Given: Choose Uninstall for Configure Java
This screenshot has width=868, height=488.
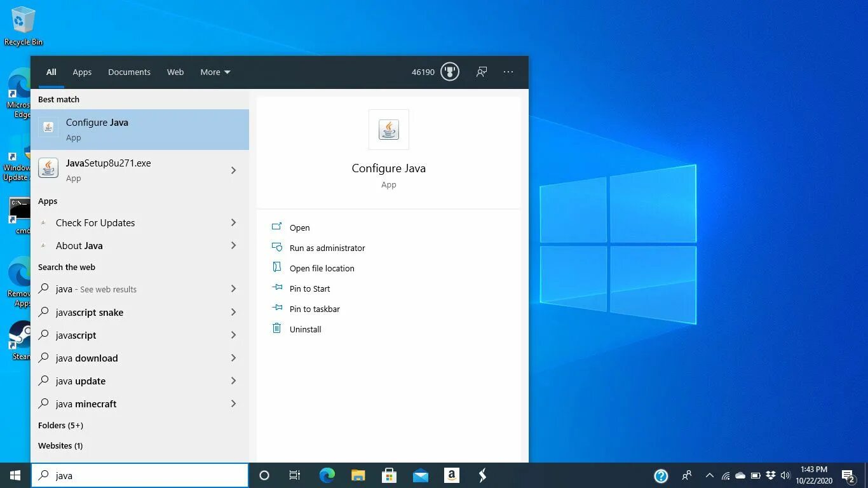Looking at the screenshot, I should click(305, 329).
